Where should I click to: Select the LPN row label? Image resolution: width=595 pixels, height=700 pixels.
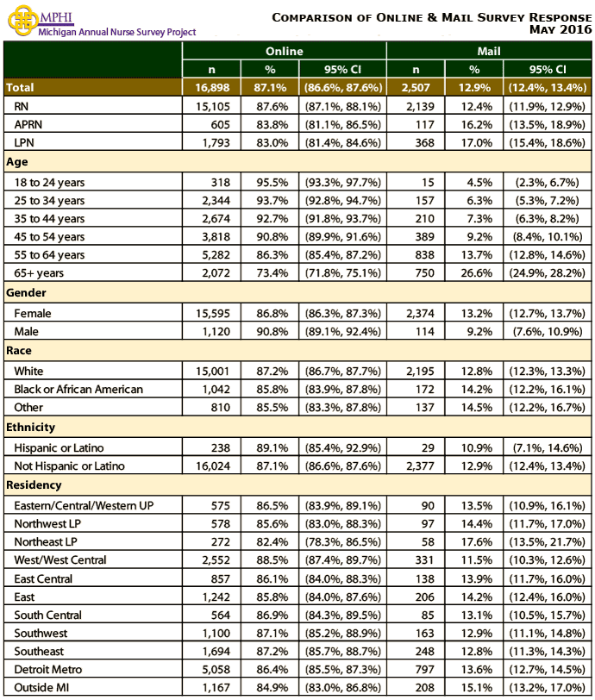24,143
